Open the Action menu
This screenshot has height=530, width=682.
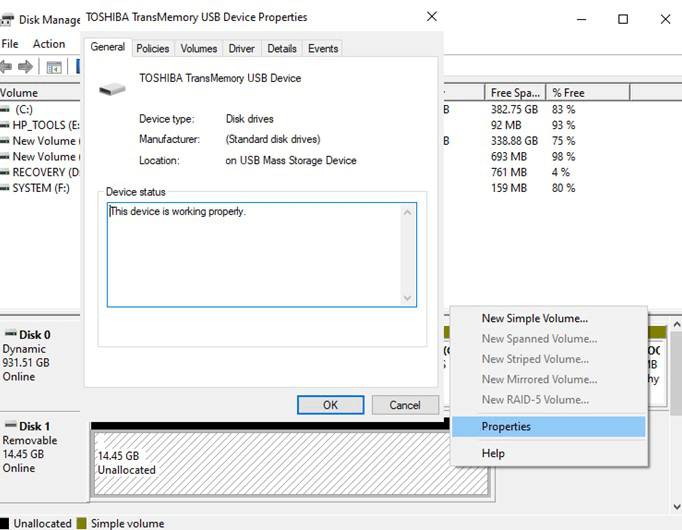pos(49,44)
